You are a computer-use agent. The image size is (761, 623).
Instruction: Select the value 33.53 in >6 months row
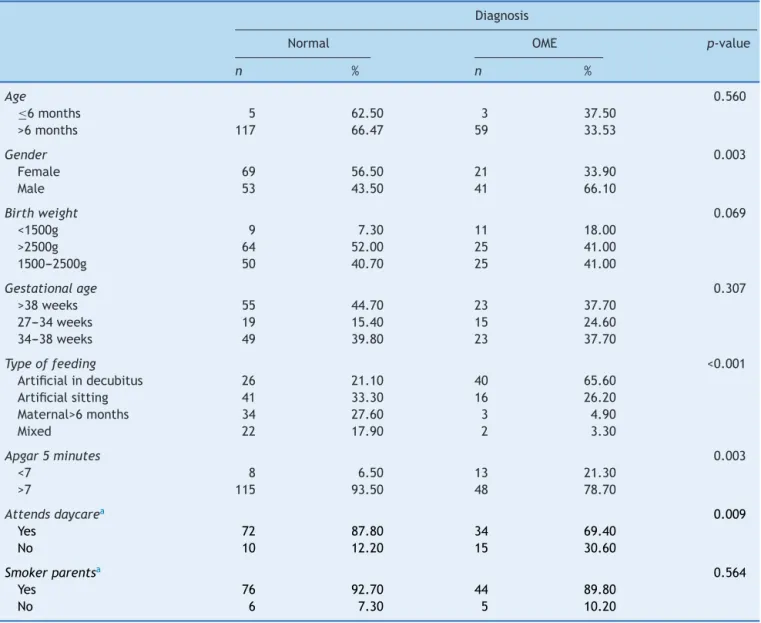point(600,130)
